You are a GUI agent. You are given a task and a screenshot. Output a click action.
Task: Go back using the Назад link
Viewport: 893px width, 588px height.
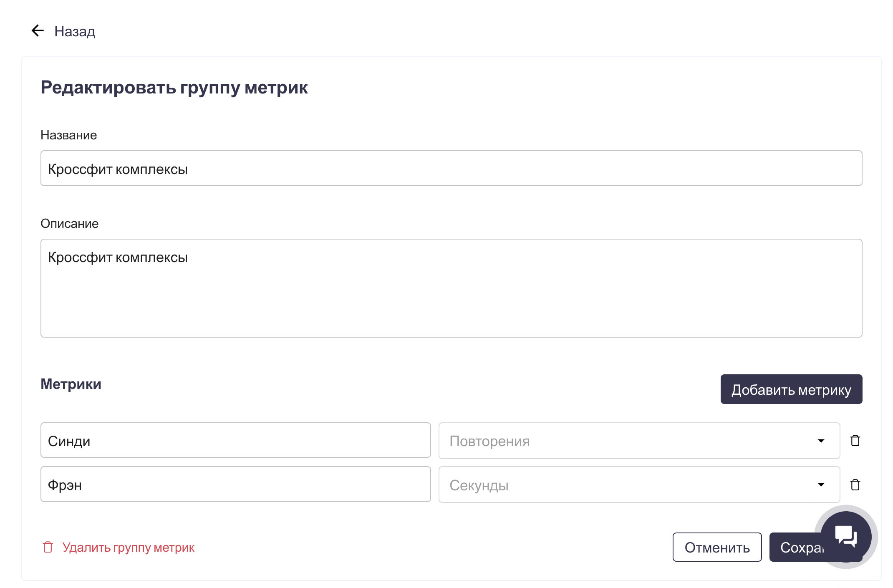[x=75, y=31]
